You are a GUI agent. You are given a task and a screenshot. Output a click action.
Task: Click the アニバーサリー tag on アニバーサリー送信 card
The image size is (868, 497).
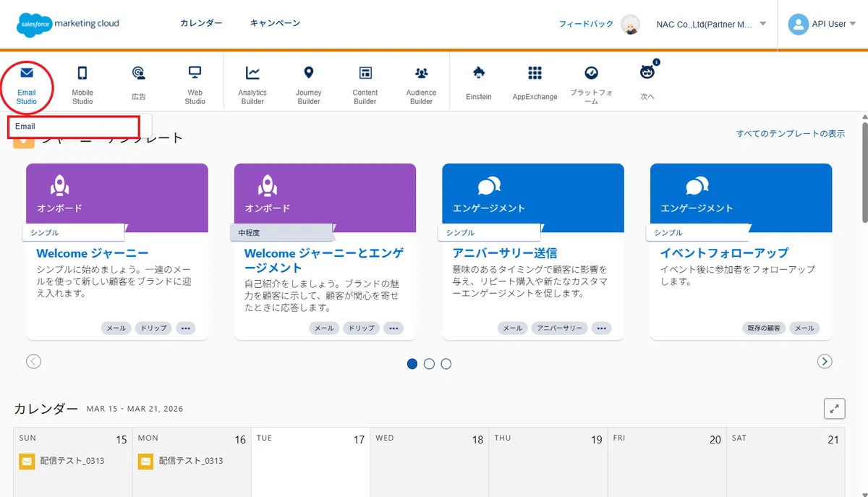[x=559, y=328]
